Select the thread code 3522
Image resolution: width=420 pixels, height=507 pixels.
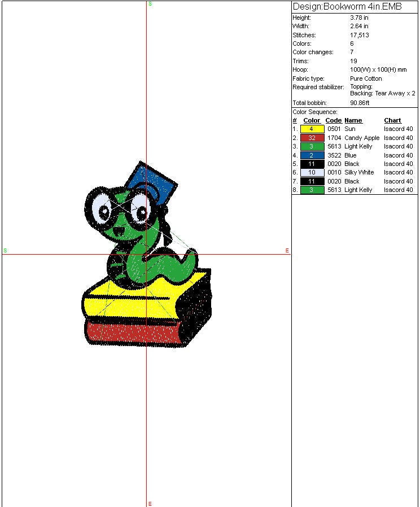pos(334,155)
